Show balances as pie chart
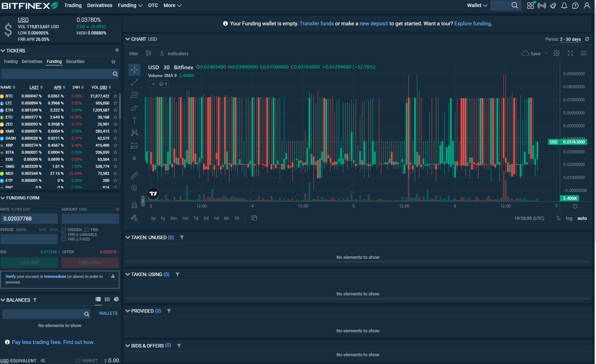This screenshot has width=596, height=364. pyautogui.click(x=116, y=299)
